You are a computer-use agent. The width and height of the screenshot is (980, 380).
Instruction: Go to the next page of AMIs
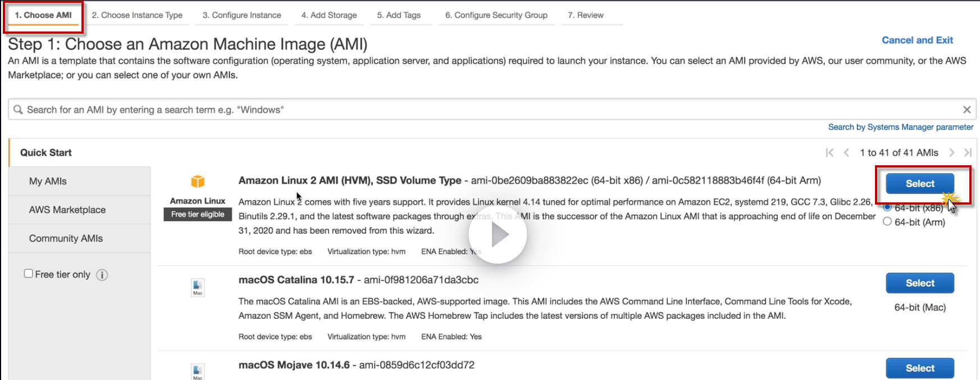951,152
